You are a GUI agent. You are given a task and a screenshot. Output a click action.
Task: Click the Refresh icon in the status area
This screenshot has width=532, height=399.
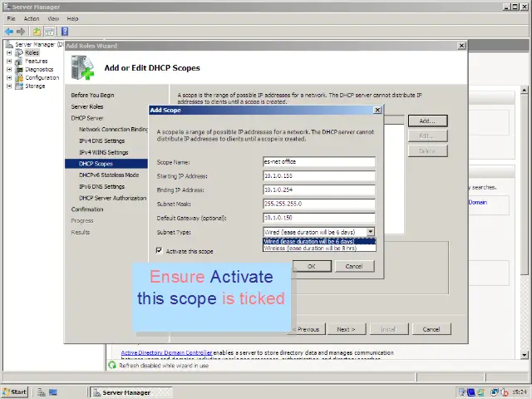(x=112, y=365)
